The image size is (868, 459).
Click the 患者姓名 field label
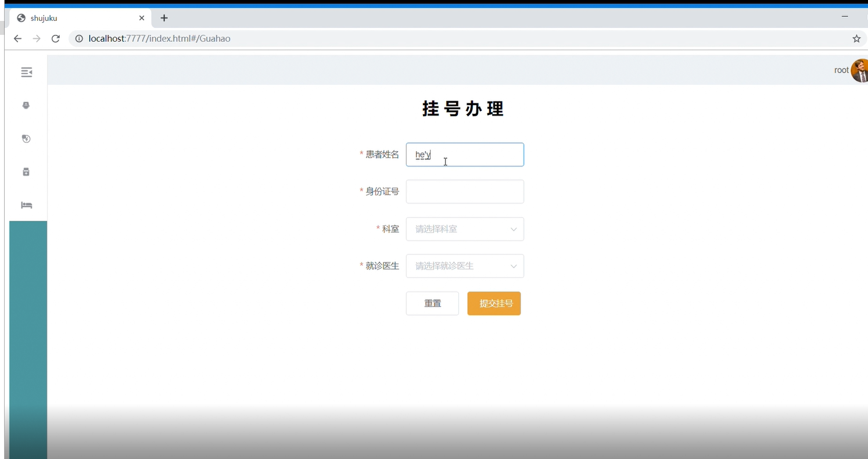coord(382,155)
